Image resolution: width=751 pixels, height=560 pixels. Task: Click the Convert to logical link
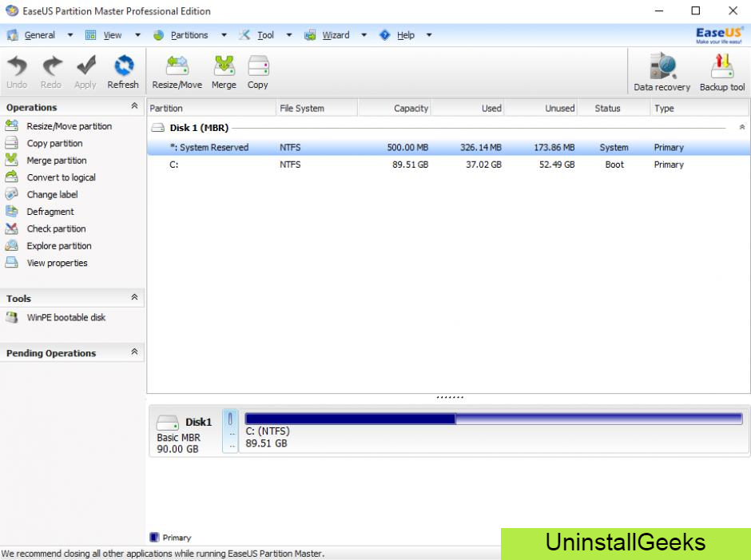pos(62,177)
